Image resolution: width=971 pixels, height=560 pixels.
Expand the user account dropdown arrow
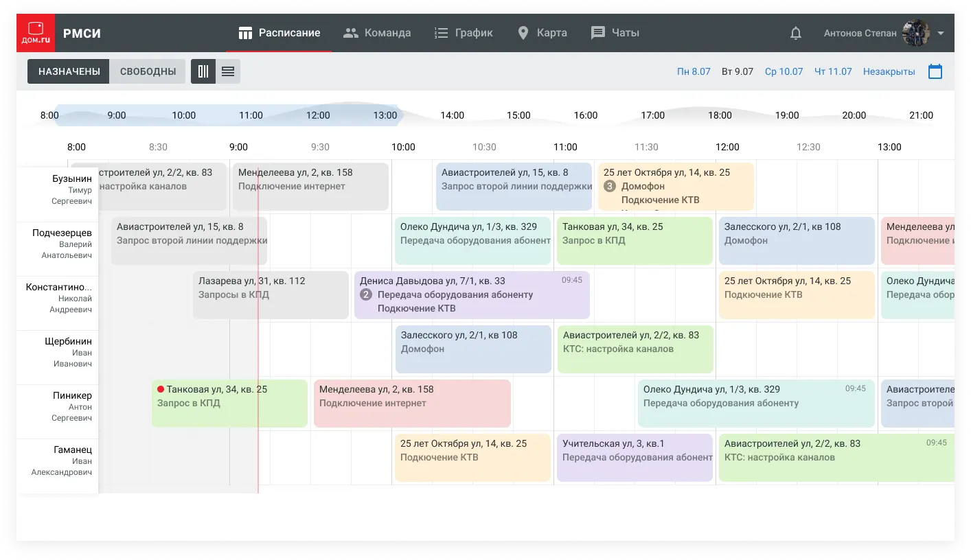(941, 33)
